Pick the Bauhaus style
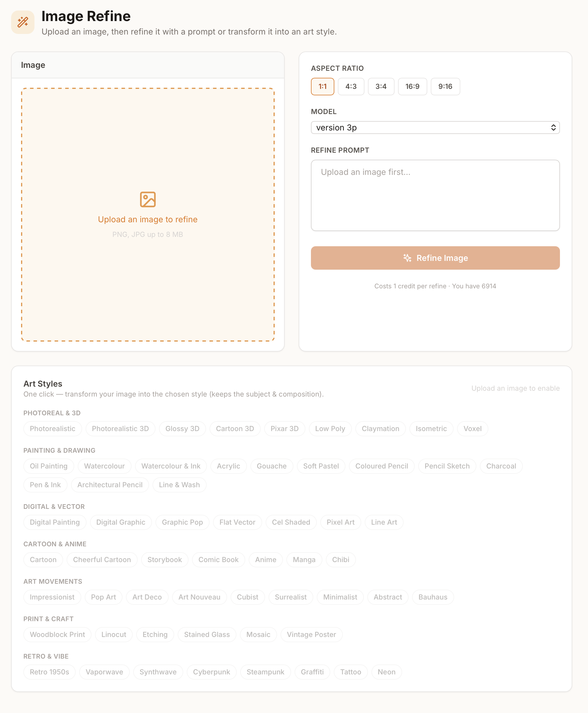Viewport: 588px width, 713px height. (x=433, y=597)
